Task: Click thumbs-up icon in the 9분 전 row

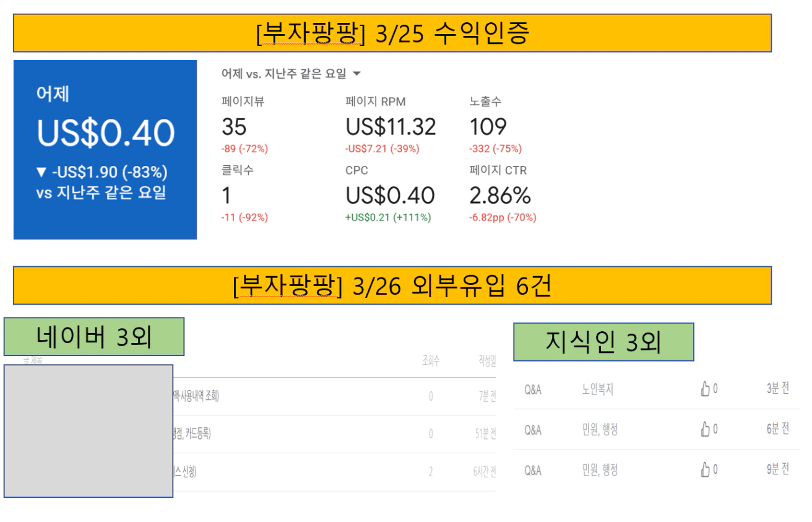Action: (x=706, y=471)
